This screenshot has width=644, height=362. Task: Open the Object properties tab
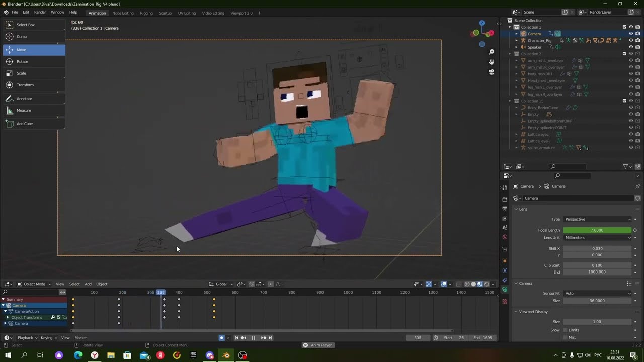(505, 261)
